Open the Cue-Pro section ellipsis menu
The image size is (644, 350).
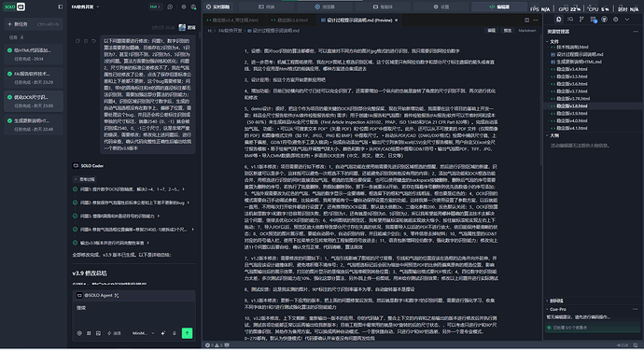636,309
